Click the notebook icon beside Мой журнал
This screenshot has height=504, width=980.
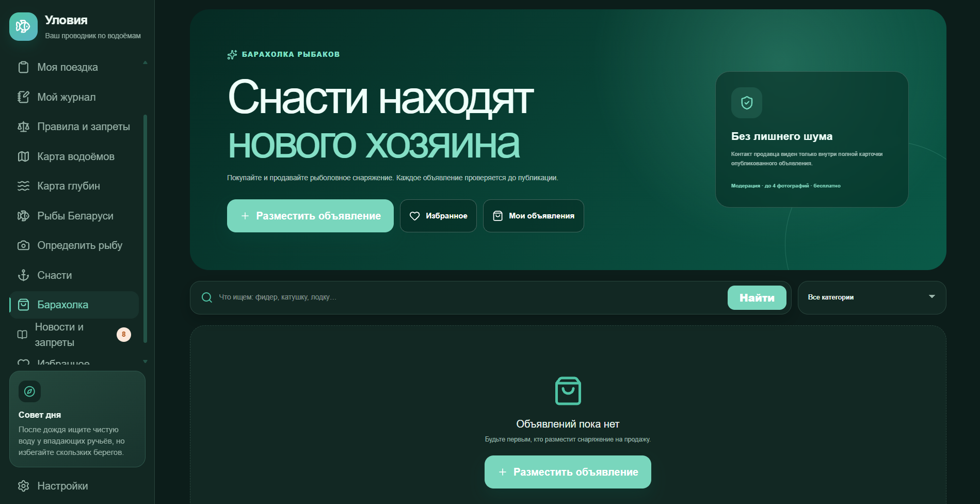(x=23, y=97)
